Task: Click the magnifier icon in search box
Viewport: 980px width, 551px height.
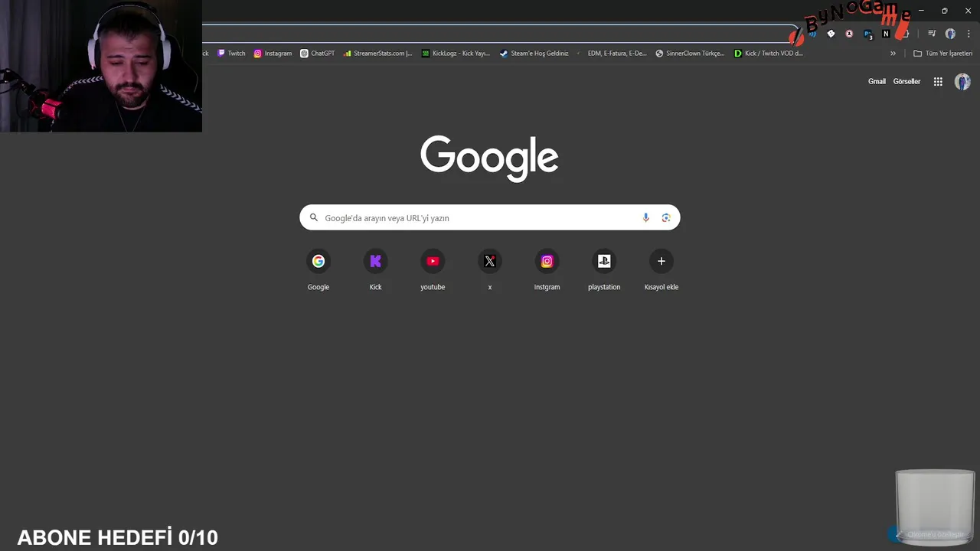Action: (313, 217)
